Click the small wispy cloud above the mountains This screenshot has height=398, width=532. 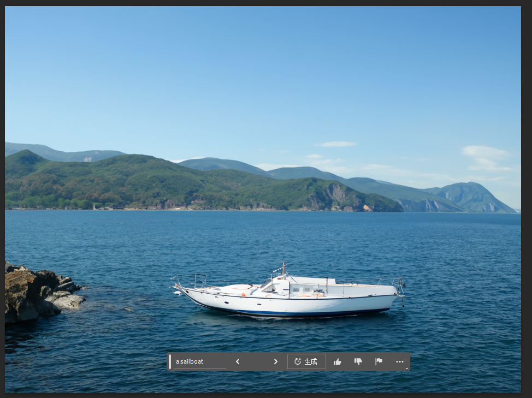click(337, 144)
